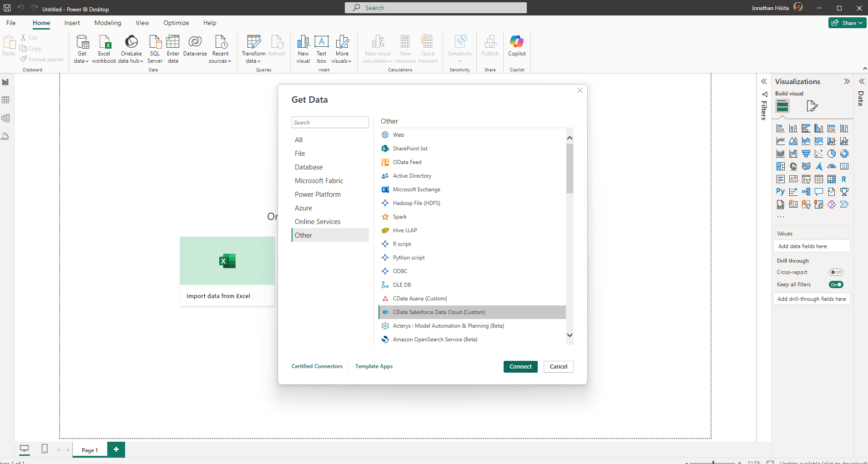Open the Certified Connectors link

(317, 366)
